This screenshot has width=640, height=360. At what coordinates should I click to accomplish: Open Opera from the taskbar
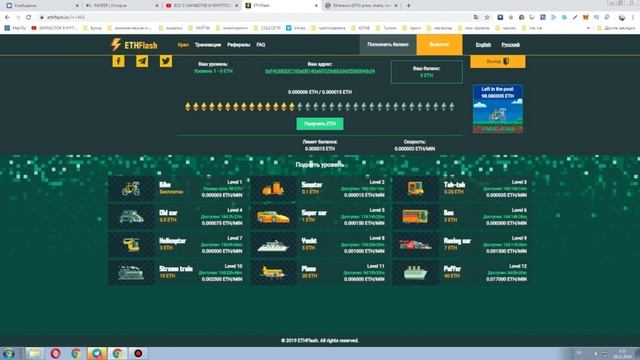56,353
